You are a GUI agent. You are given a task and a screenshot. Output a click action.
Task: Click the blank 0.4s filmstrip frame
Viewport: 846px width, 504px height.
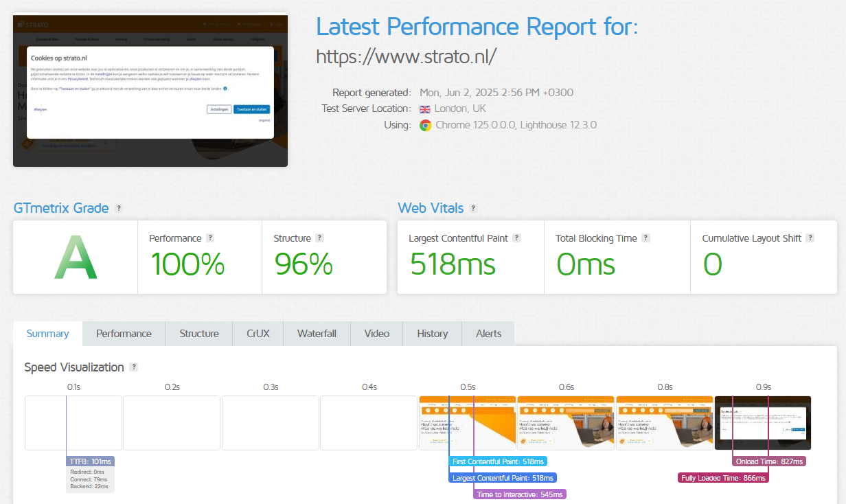click(369, 423)
